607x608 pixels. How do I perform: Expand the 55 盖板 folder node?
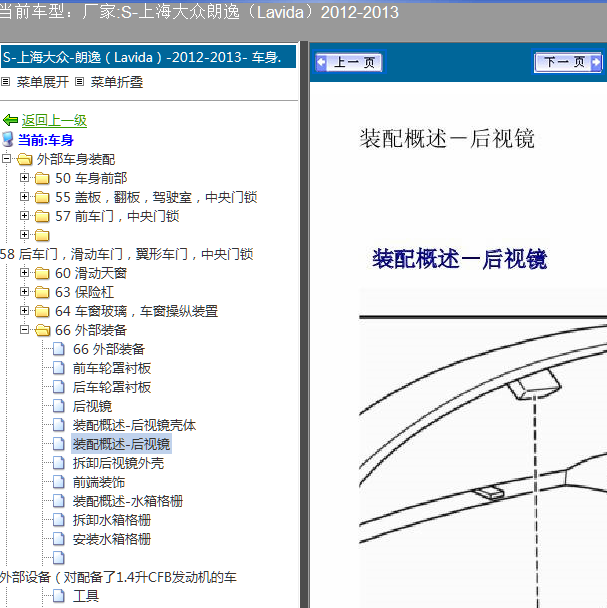point(24,197)
